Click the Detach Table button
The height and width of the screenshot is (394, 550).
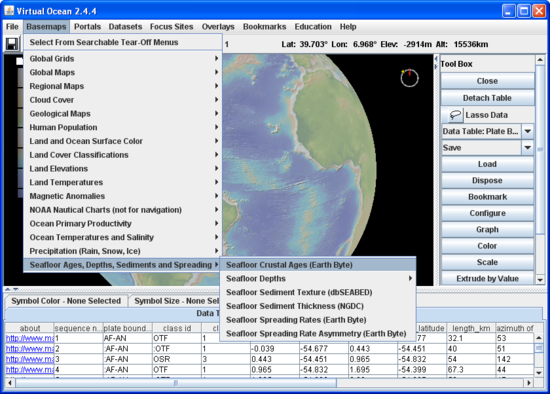(487, 98)
